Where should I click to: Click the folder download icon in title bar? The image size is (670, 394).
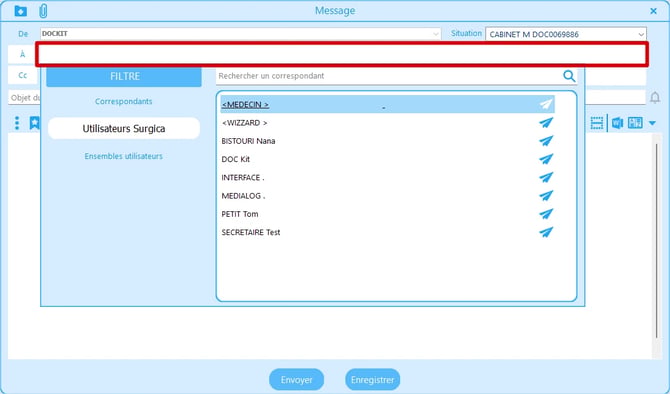pos(20,11)
